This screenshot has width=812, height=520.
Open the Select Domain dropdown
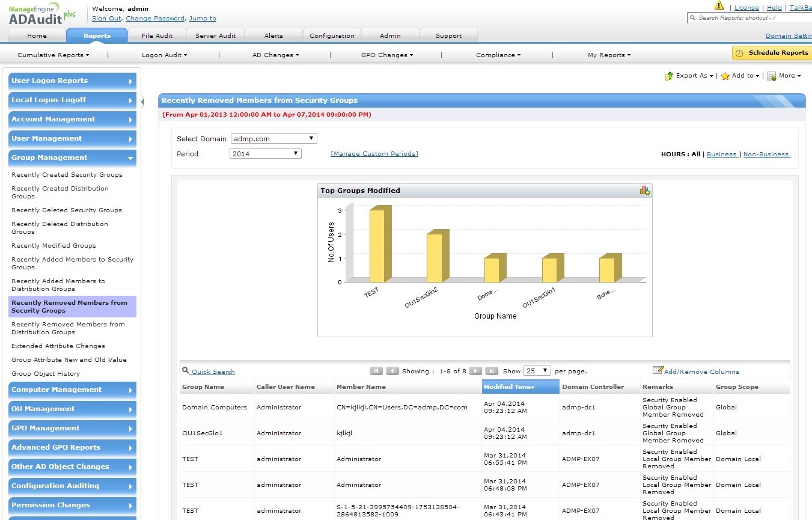tap(273, 139)
